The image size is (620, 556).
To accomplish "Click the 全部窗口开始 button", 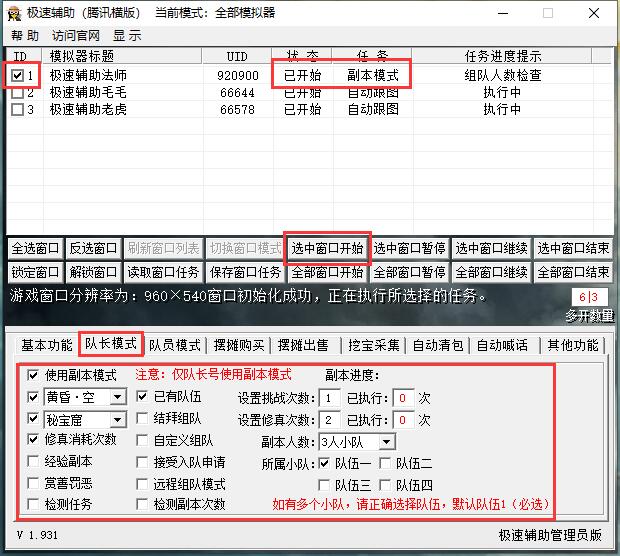I will click(327, 272).
